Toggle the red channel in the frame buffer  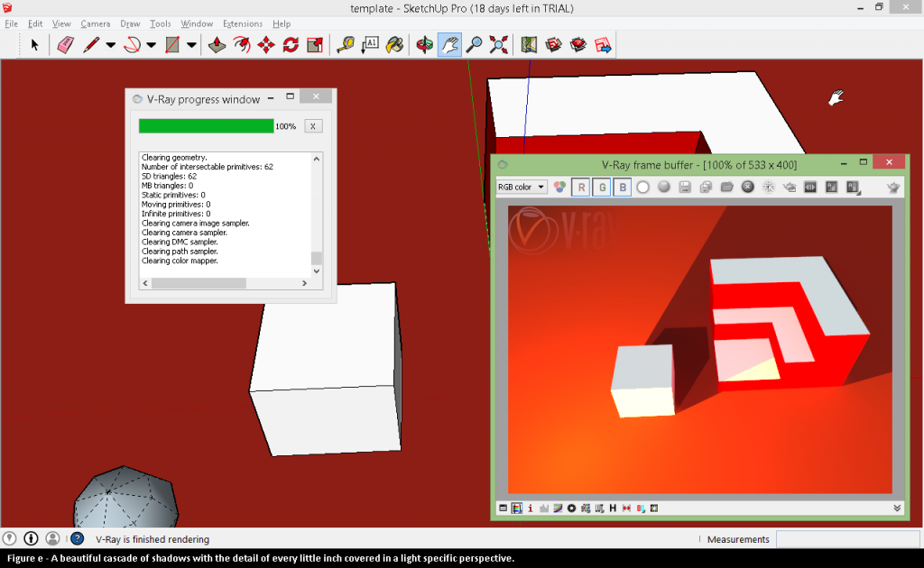coord(580,187)
